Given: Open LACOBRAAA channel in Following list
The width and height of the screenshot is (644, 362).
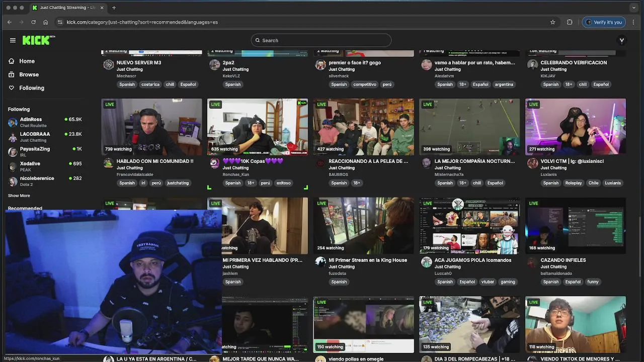Looking at the screenshot, I should click(45, 137).
